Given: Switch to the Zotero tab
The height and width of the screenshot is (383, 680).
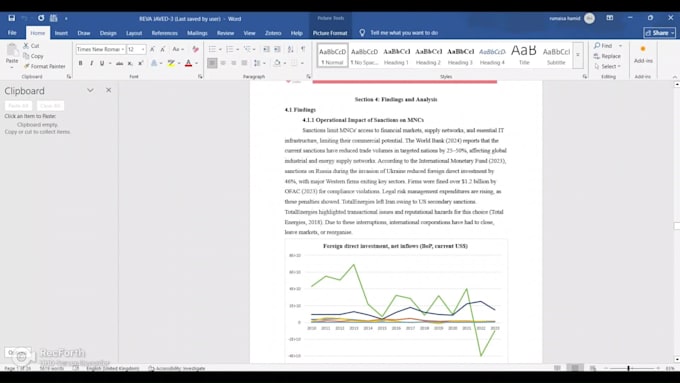Looking at the screenshot, I should pos(273,33).
